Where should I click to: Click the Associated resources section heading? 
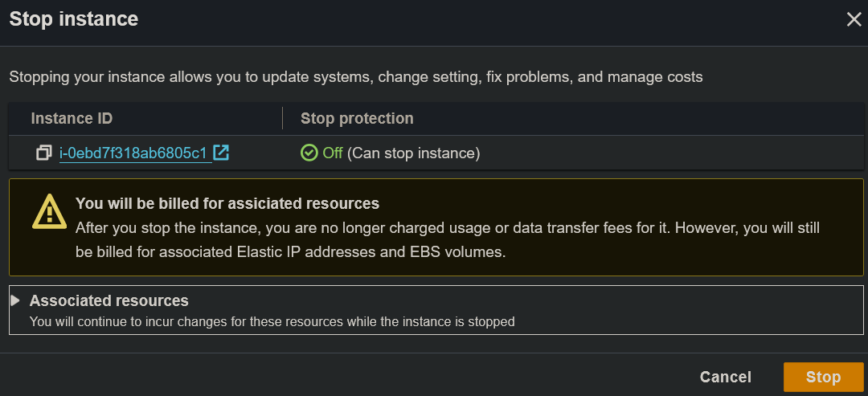tap(109, 301)
